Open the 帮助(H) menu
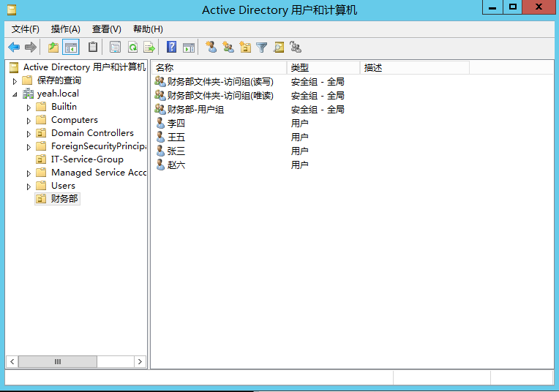 coord(148,29)
